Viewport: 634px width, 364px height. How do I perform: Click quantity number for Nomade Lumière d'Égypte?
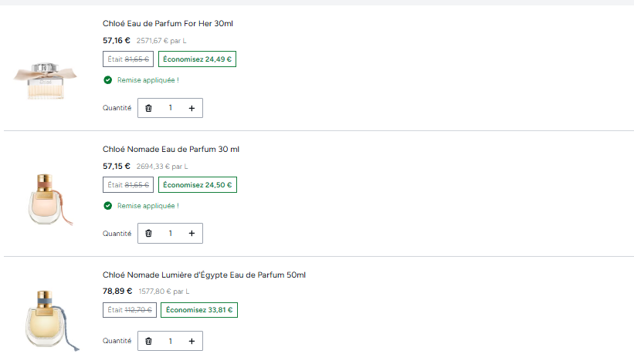pos(170,341)
